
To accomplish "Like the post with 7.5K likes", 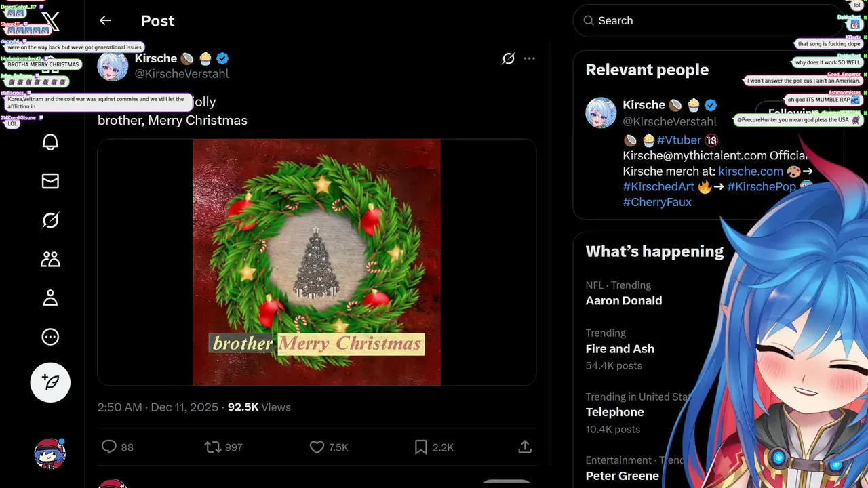I will coord(317,447).
